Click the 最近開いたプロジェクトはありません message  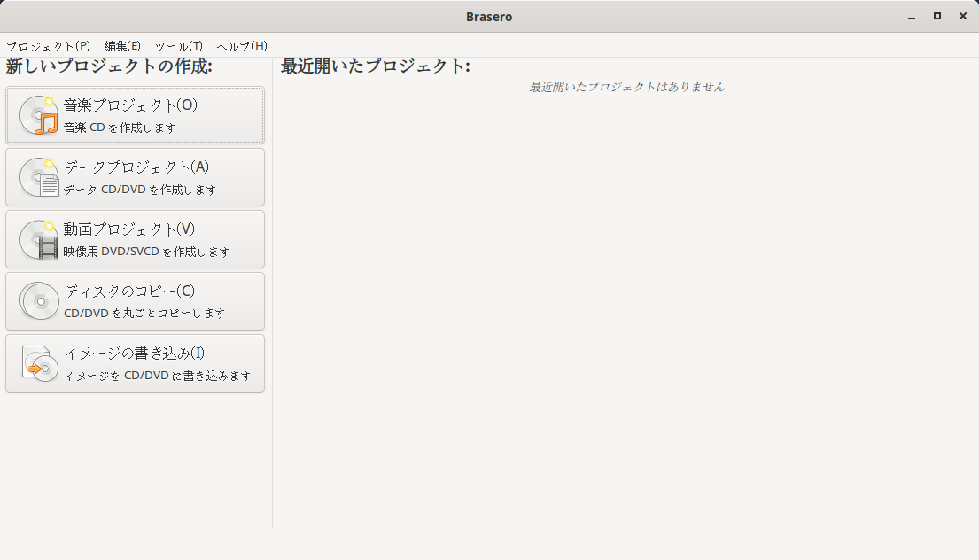coord(627,87)
